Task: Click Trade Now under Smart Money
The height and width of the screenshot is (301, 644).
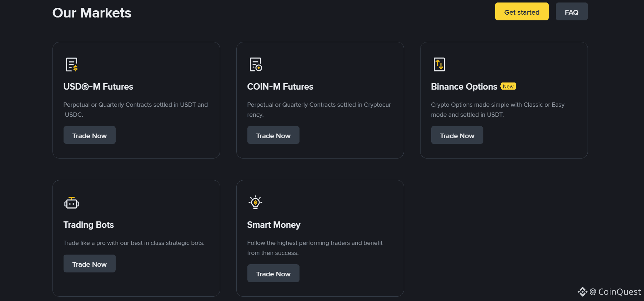Action: click(273, 273)
